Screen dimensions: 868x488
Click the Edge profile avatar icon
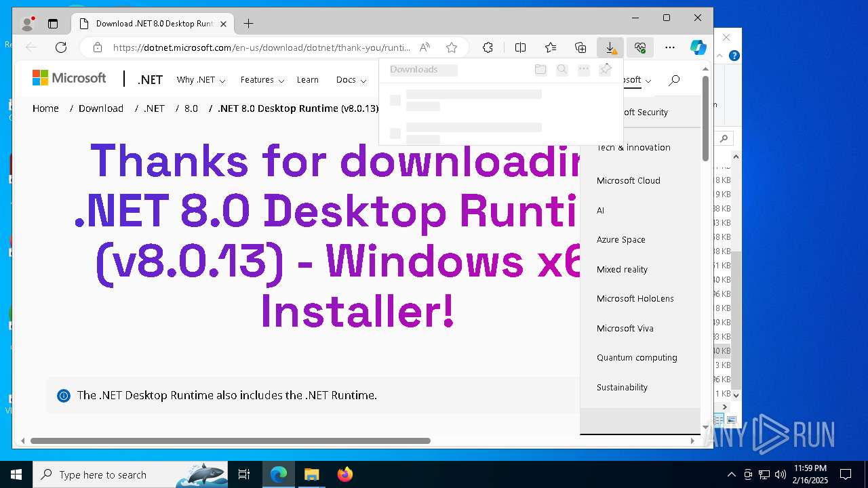pos(28,24)
